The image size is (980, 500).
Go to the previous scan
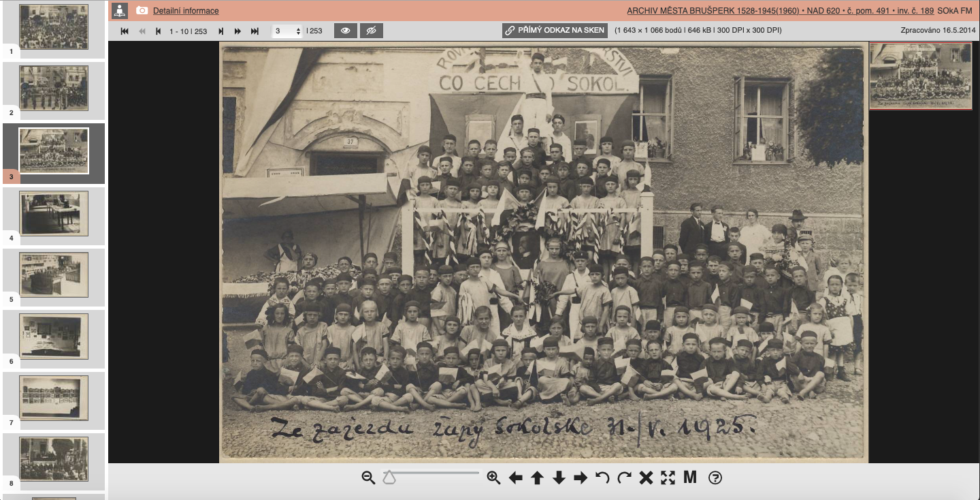[x=159, y=31]
